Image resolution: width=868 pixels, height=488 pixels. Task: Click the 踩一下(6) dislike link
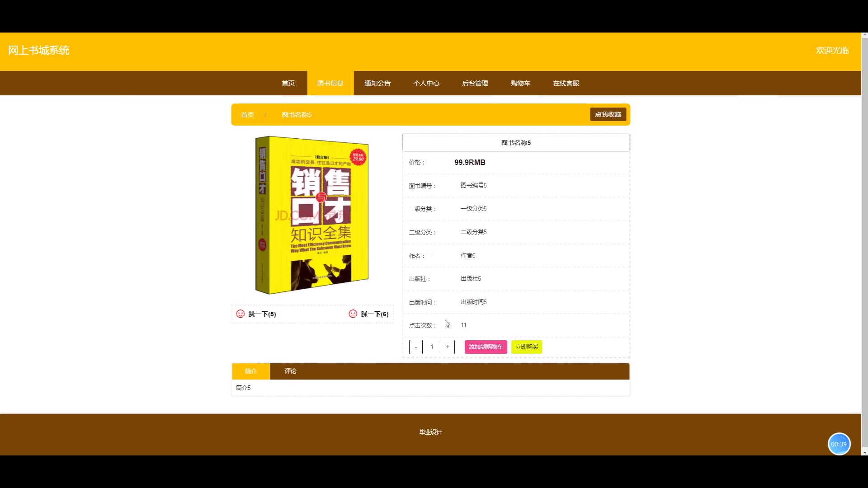pos(375,314)
